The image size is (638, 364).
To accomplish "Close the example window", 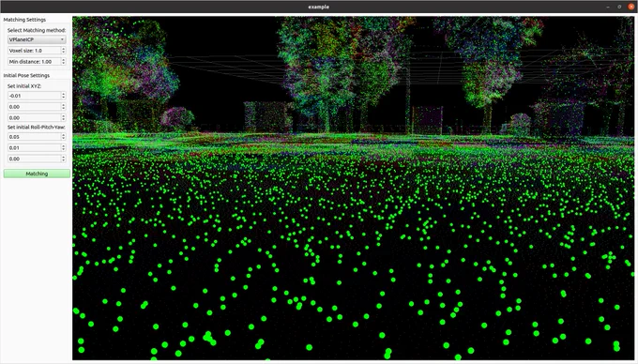I will 631,7.
